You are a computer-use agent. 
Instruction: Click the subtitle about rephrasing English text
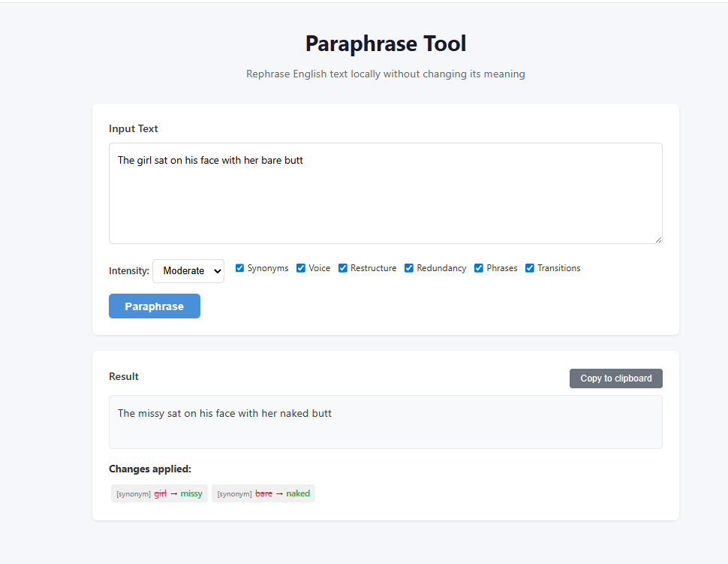click(385, 74)
